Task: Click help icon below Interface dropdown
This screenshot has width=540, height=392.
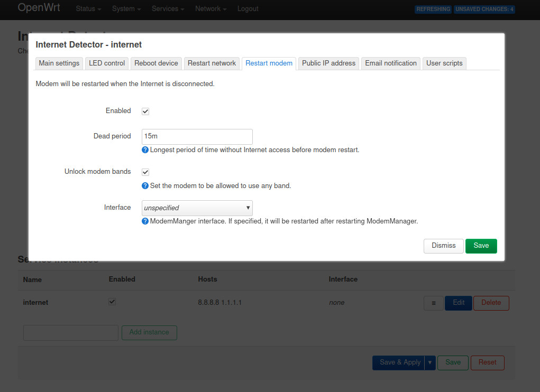Action: [145, 221]
